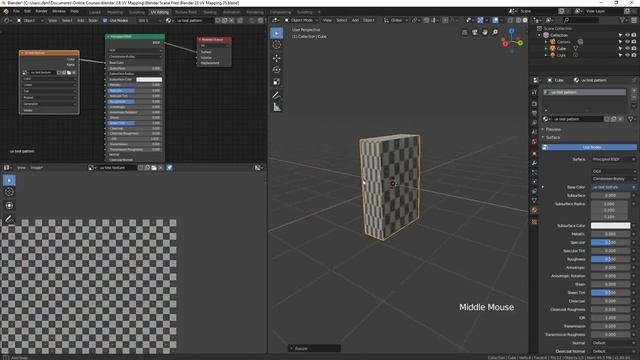The width and height of the screenshot is (640, 360).
Task: Open the Principled BSDF surface dropdown
Action: (613, 159)
